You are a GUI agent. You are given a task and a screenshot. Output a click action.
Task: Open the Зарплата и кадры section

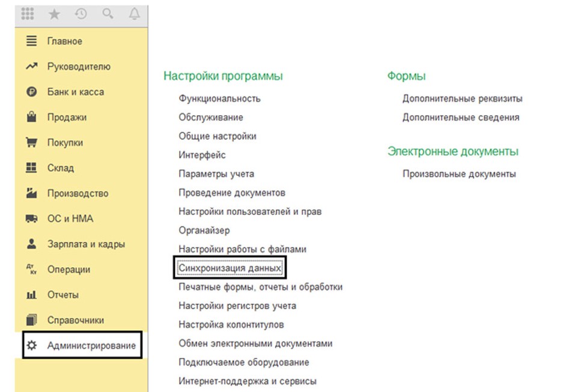tap(86, 244)
